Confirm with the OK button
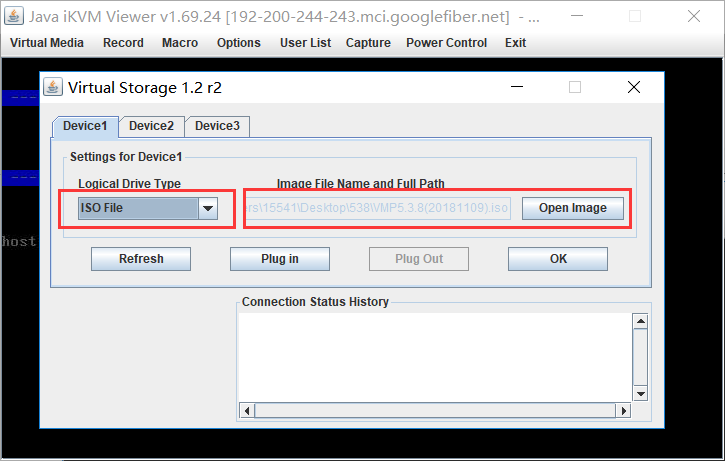The image size is (725, 461). pos(558,259)
